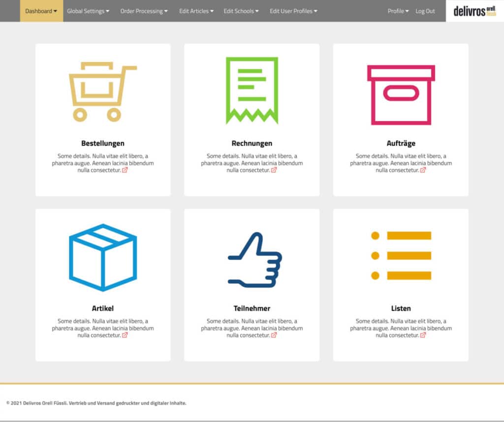Image resolution: width=504 pixels, height=422 pixels.
Task: Open the Edit User Profiles menu
Action: pos(293,11)
